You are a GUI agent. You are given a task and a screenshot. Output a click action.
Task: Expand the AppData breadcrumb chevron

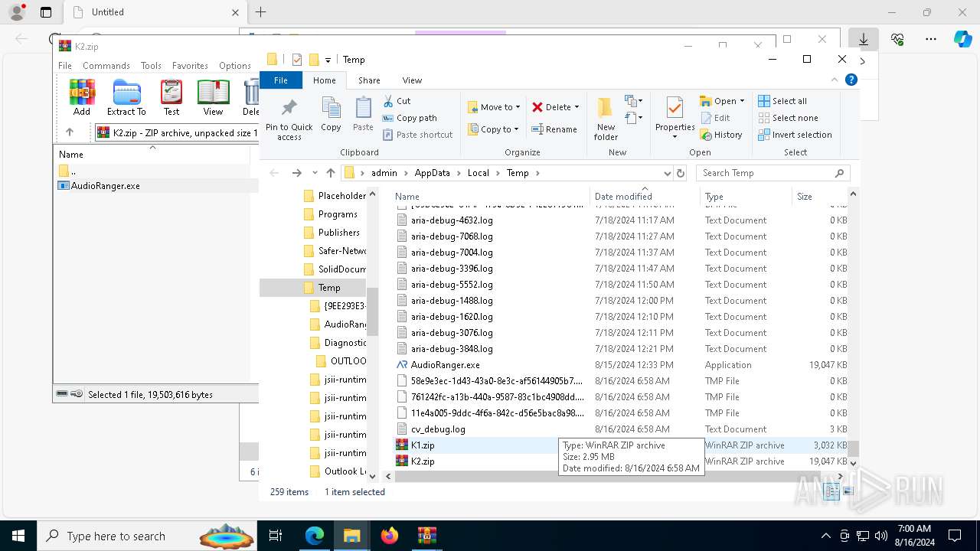coord(459,173)
